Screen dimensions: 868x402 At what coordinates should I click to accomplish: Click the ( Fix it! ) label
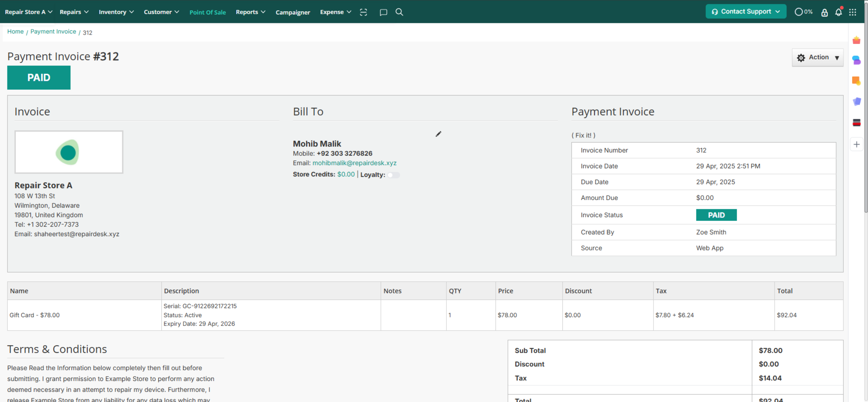point(583,135)
